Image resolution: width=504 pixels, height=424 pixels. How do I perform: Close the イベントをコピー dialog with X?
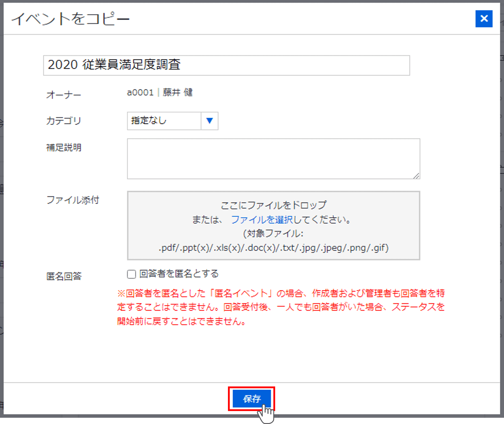(x=484, y=19)
